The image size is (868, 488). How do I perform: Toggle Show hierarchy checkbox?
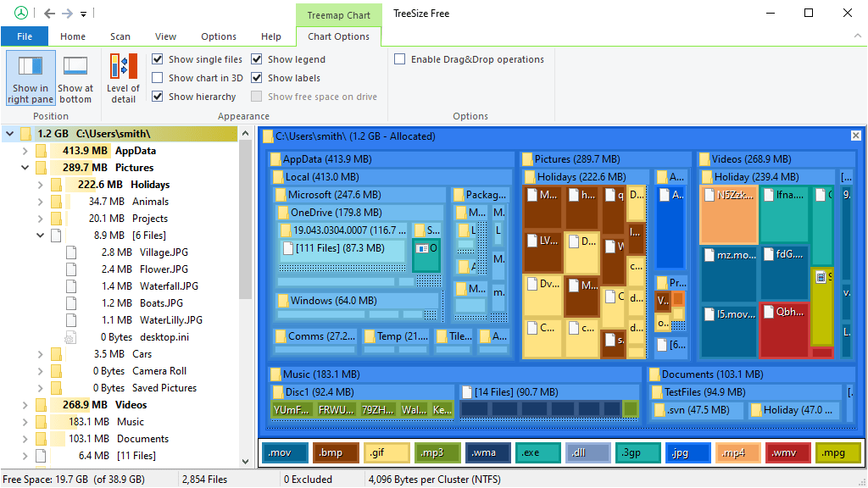point(158,97)
